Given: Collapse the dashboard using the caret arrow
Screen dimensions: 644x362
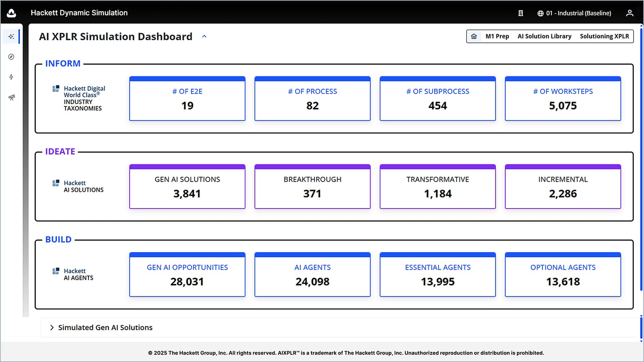Looking at the screenshot, I should point(204,36).
